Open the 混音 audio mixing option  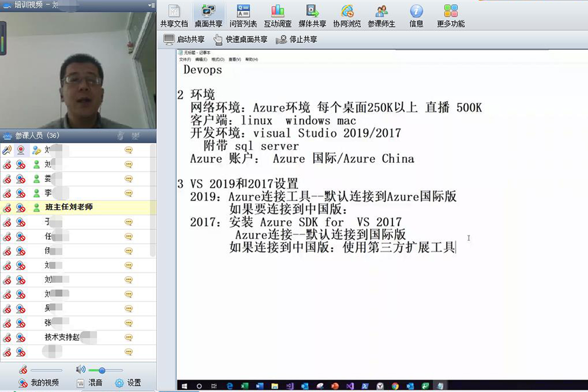(89, 383)
